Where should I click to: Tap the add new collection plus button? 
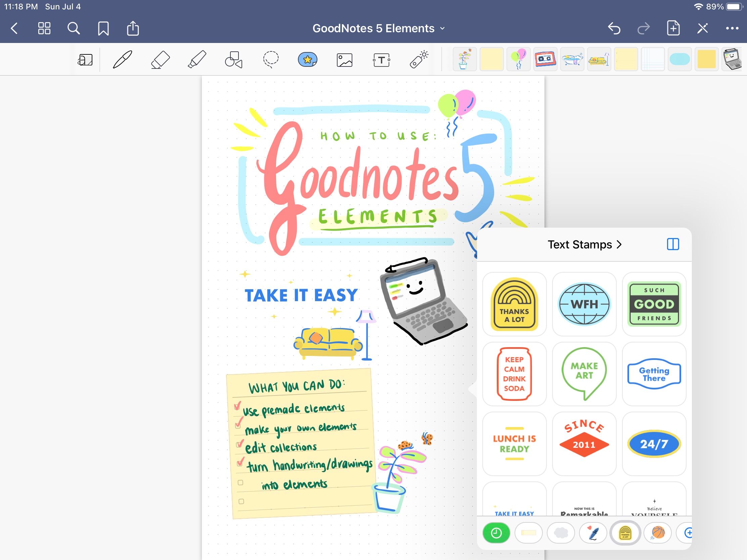(689, 533)
